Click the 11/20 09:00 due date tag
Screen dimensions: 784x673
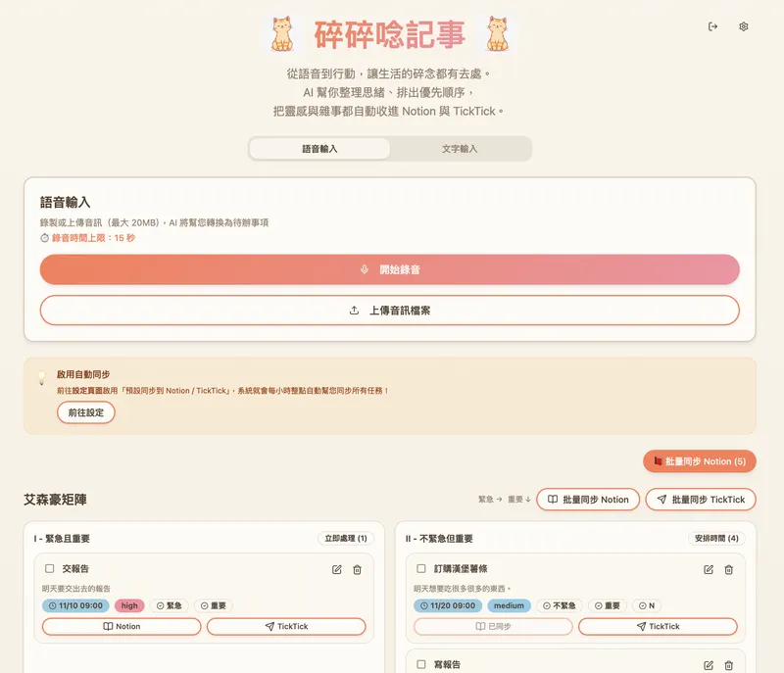click(448, 605)
